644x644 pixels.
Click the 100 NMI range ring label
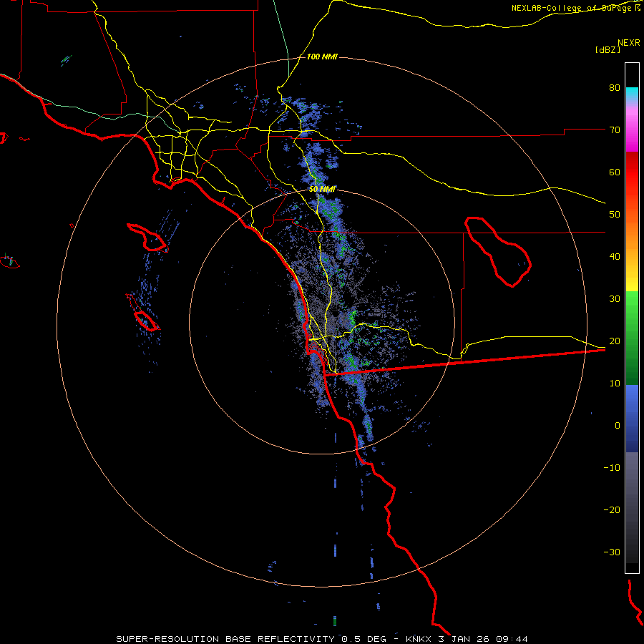tap(322, 57)
